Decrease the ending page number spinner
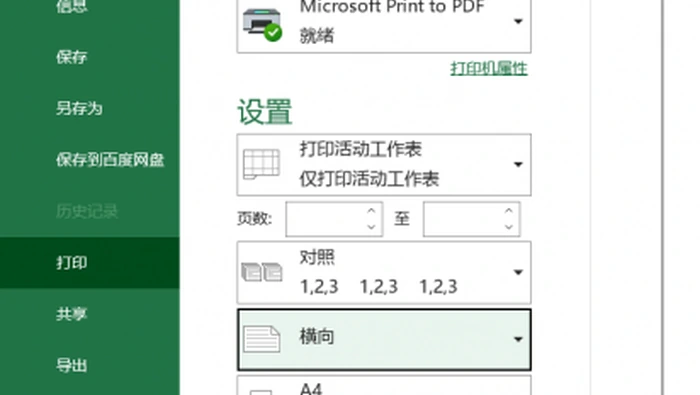 (x=508, y=227)
